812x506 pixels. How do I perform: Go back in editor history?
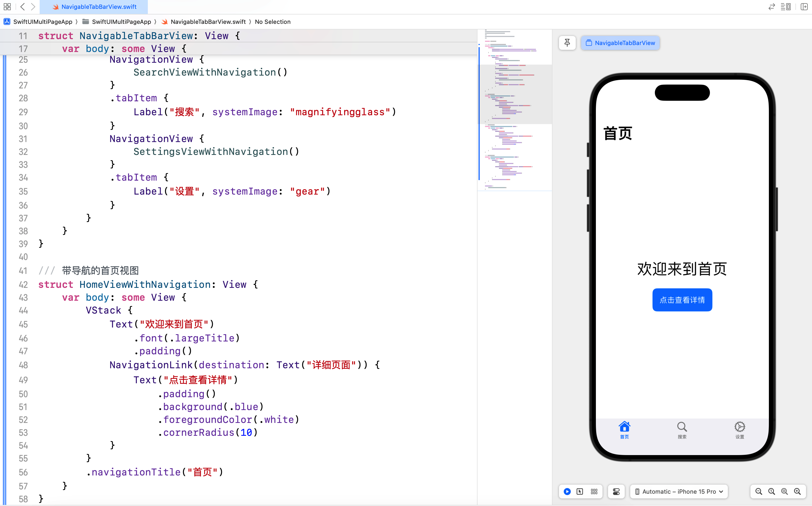click(x=22, y=6)
